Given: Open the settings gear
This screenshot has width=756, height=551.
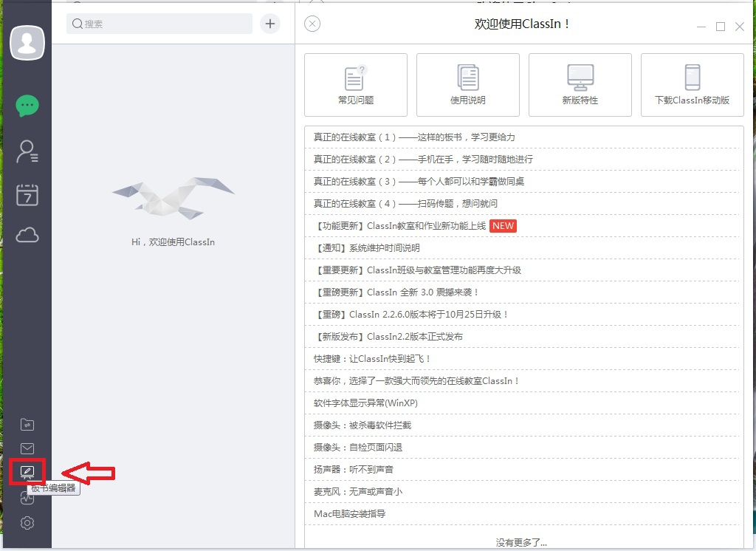Looking at the screenshot, I should 27,522.
